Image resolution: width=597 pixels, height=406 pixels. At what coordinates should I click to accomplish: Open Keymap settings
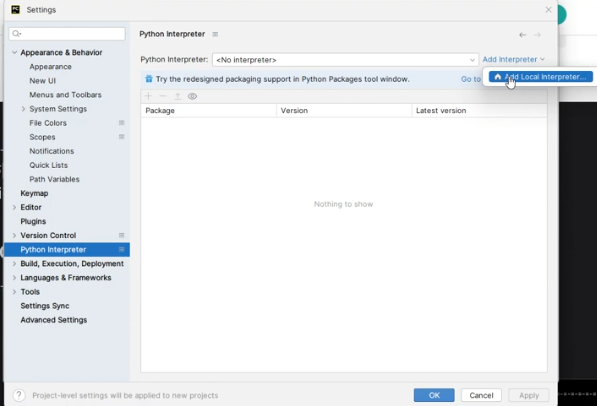point(34,193)
